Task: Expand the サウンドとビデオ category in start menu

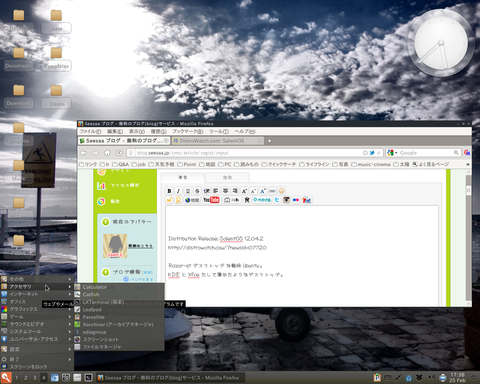Action: coord(37,324)
